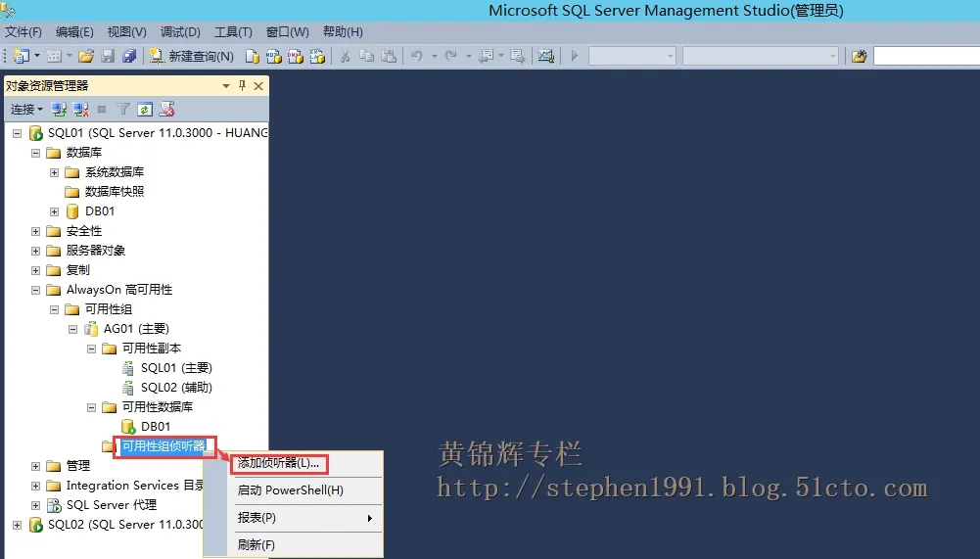980x559 pixels.
Task: Click the Cut scissors icon
Action: (345, 56)
